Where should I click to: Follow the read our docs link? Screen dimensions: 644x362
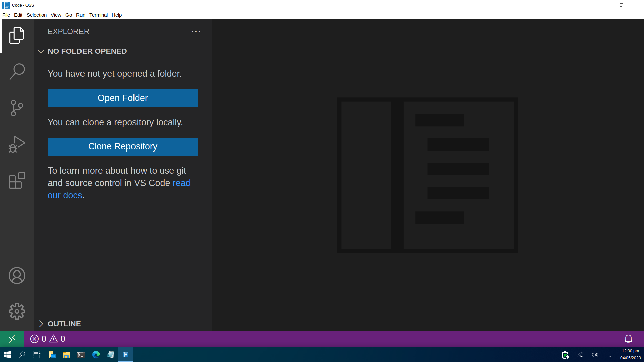click(181, 183)
